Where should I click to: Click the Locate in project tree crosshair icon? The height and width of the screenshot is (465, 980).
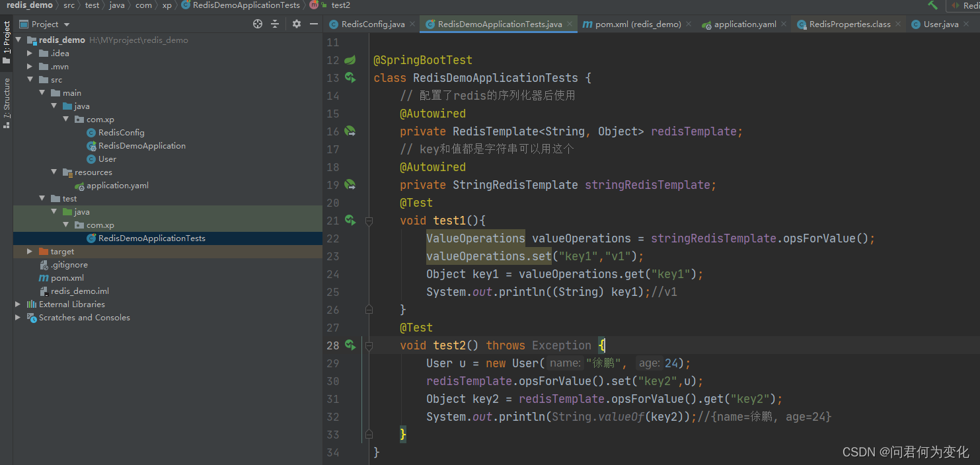(x=258, y=24)
